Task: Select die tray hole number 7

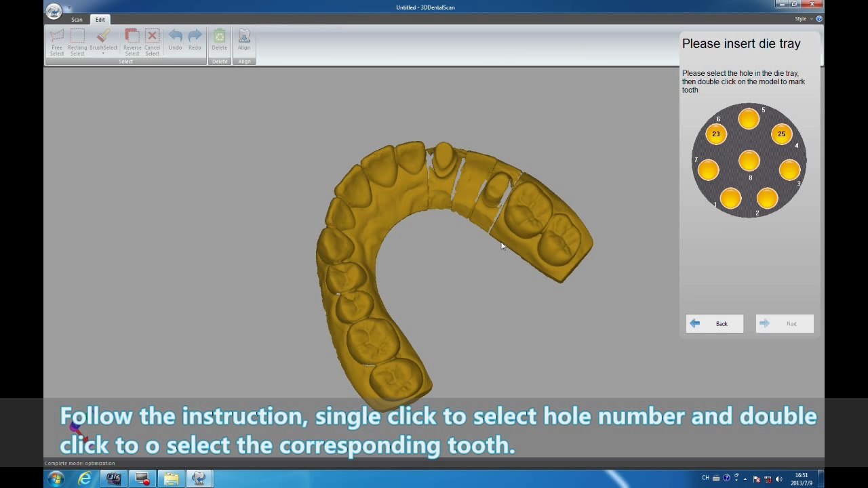Action: point(708,170)
